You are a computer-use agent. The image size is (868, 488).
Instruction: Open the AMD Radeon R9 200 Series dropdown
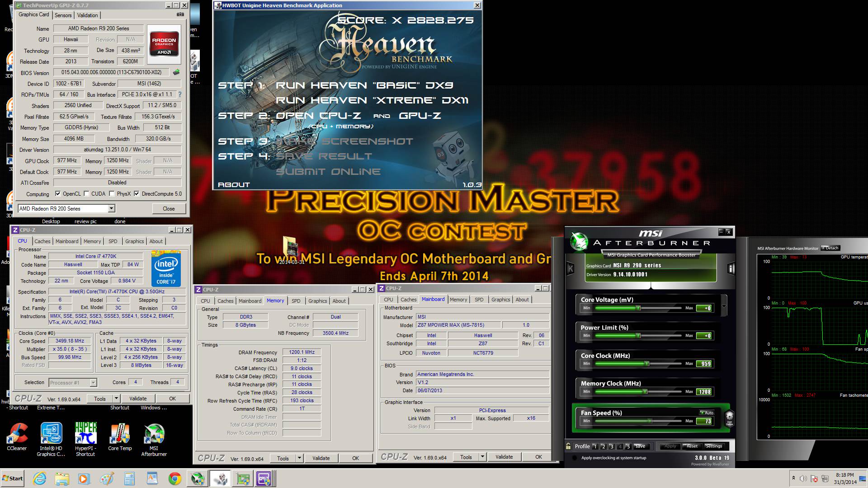click(x=112, y=208)
